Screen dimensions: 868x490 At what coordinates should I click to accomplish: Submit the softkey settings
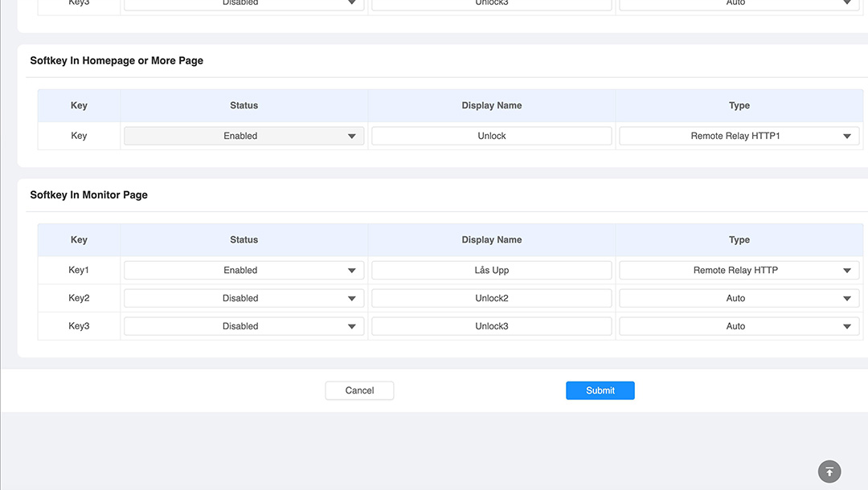tap(600, 390)
